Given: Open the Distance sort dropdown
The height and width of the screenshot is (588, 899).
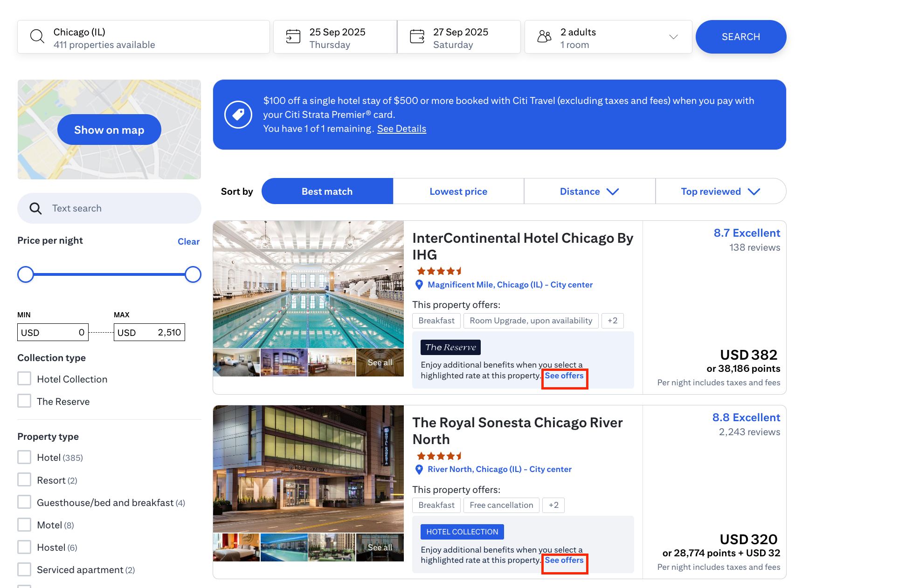Looking at the screenshot, I should click(x=589, y=191).
